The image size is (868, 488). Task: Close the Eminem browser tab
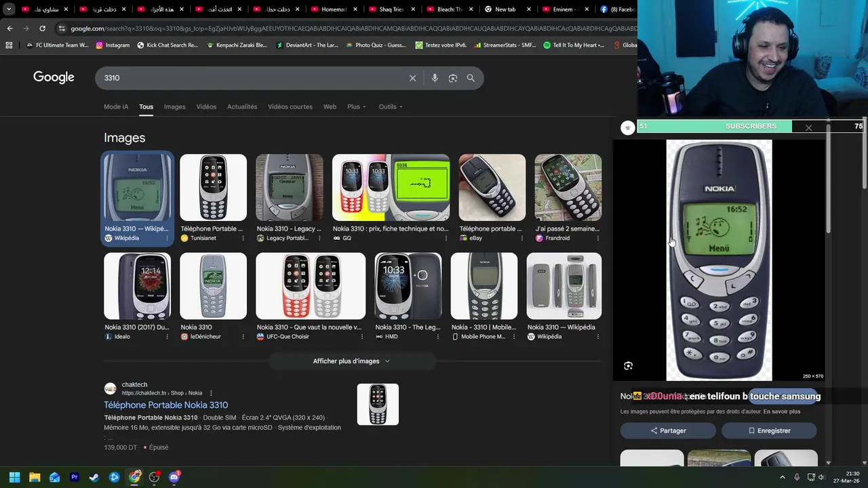[587, 9]
